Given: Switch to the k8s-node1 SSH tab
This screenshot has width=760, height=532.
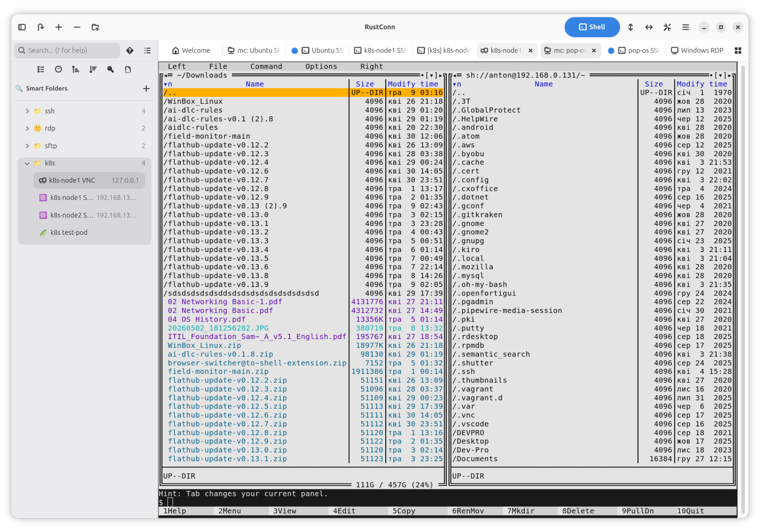Looking at the screenshot, I should (x=381, y=51).
